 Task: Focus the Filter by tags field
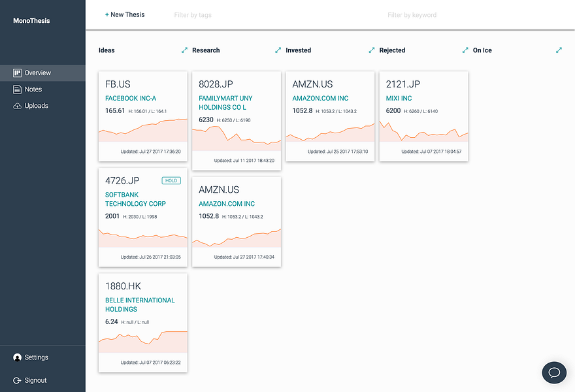point(193,15)
